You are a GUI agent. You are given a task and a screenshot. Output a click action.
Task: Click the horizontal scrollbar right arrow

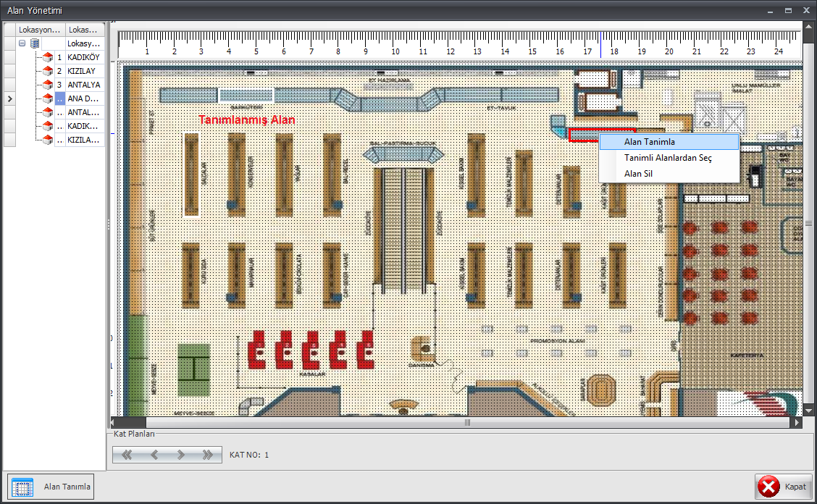point(797,422)
